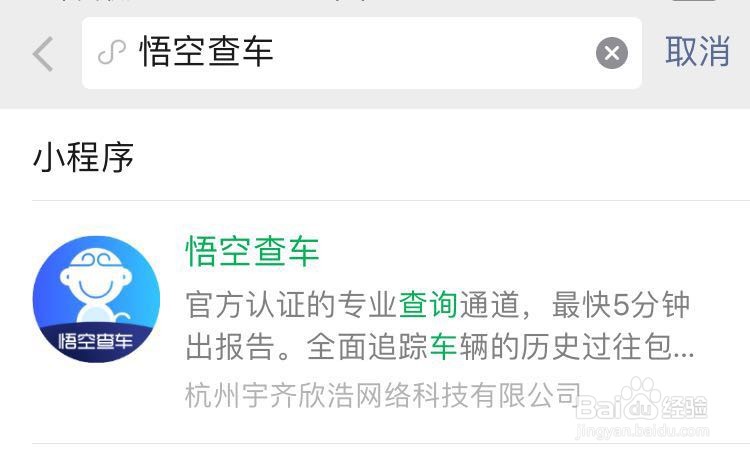Screen dimensions: 750x457
Task: Open the green 悟空查车 result title
Action: point(252,250)
